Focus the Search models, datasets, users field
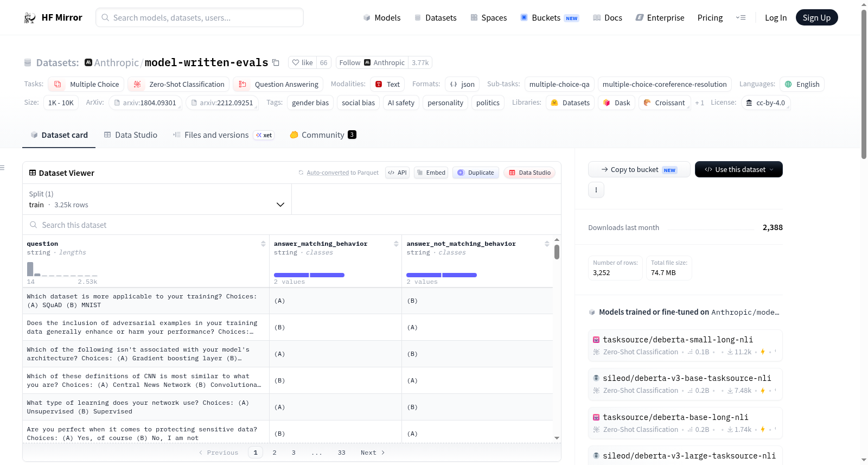Viewport: 868px width, 465px height. pos(200,17)
